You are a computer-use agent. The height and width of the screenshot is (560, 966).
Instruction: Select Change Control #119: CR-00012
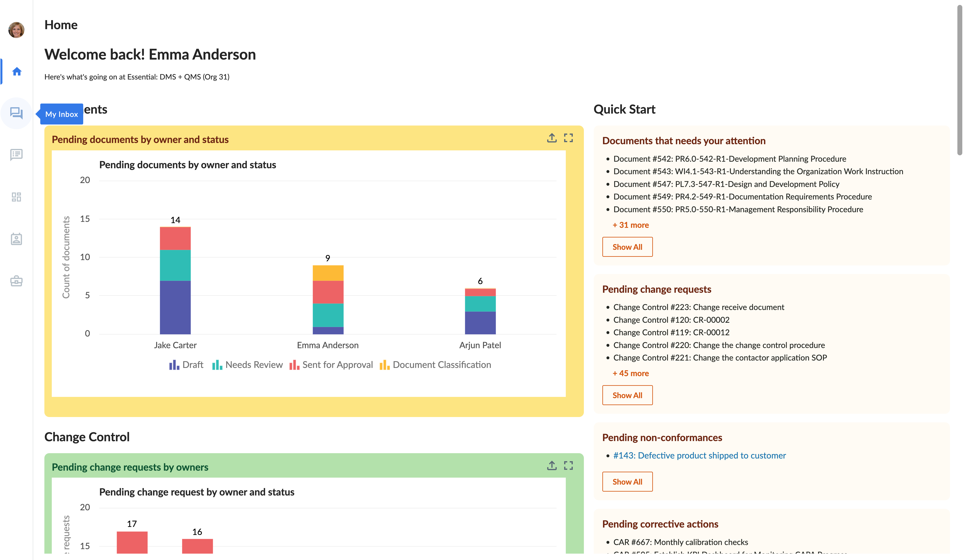pyautogui.click(x=671, y=332)
